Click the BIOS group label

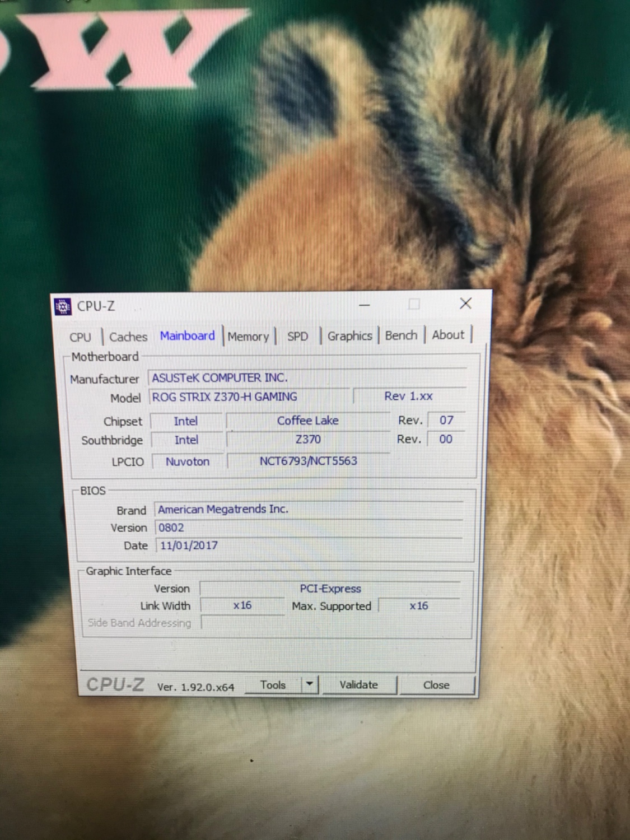[92, 491]
